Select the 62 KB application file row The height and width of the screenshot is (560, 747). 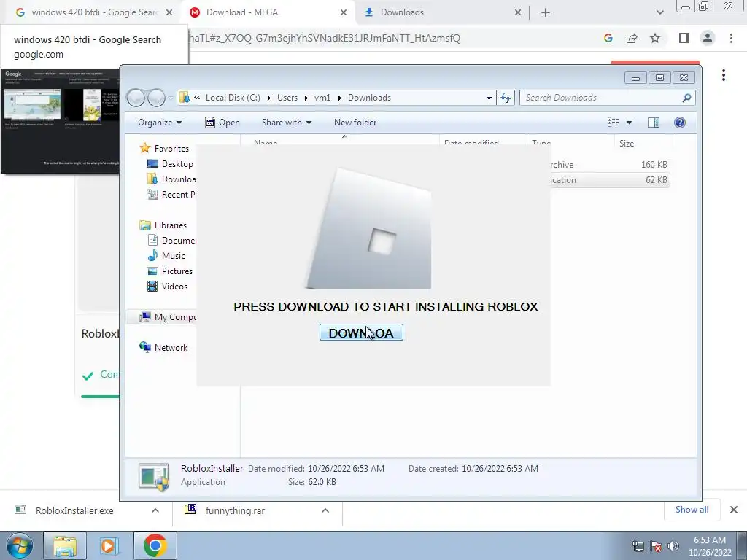(x=609, y=180)
